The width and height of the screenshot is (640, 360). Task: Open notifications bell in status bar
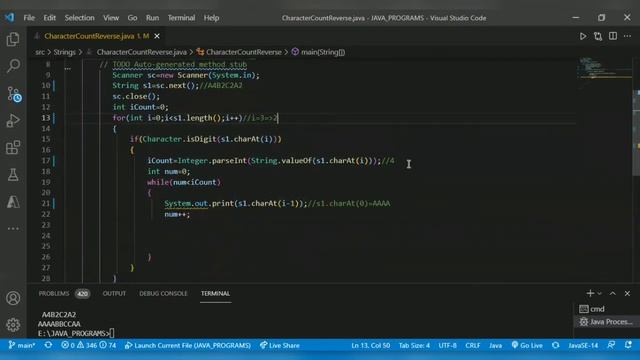(x=628, y=345)
